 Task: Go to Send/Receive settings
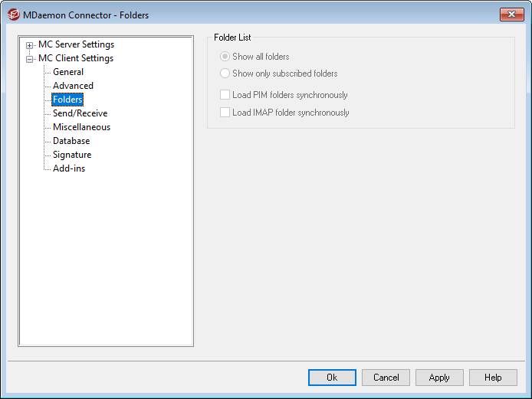pos(80,113)
